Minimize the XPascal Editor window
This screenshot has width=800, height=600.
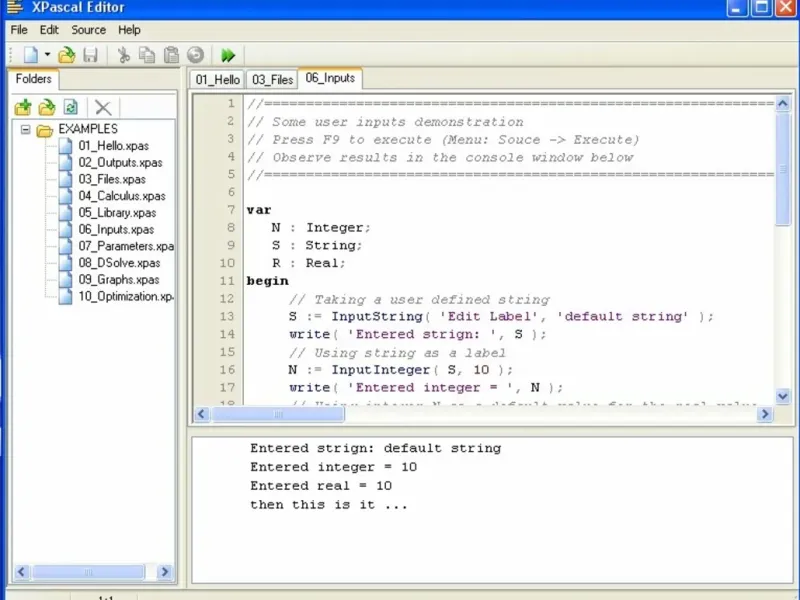737,8
